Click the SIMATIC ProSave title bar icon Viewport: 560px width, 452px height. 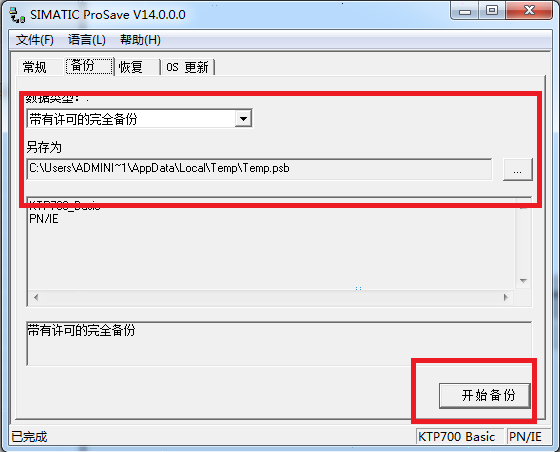pyautogui.click(x=17, y=15)
